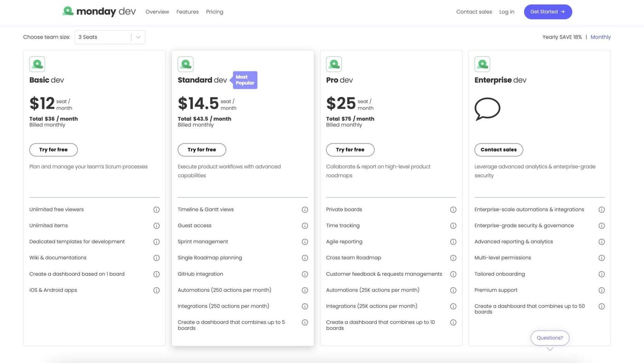Show info for Automations (250 actions per month)
The image size is (644, 363).
(305, 290)
